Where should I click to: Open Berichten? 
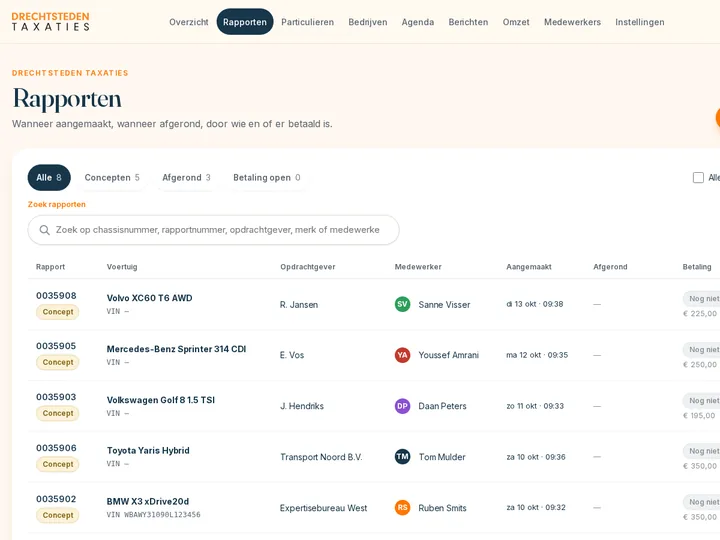468,22
